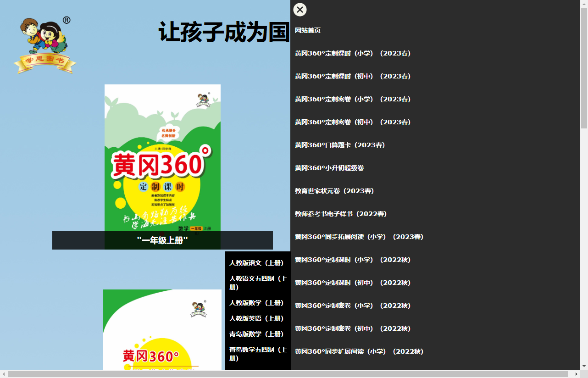This screenshot has width=588, height=378.
Task: Select 人教版数学（上册） option
Action: click(256, 303)
